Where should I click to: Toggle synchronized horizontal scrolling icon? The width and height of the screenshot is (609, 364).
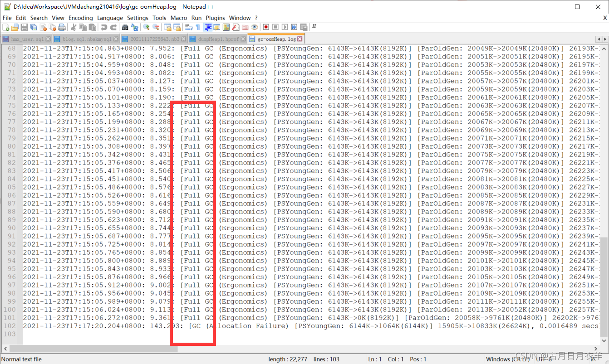pos(177,27)
